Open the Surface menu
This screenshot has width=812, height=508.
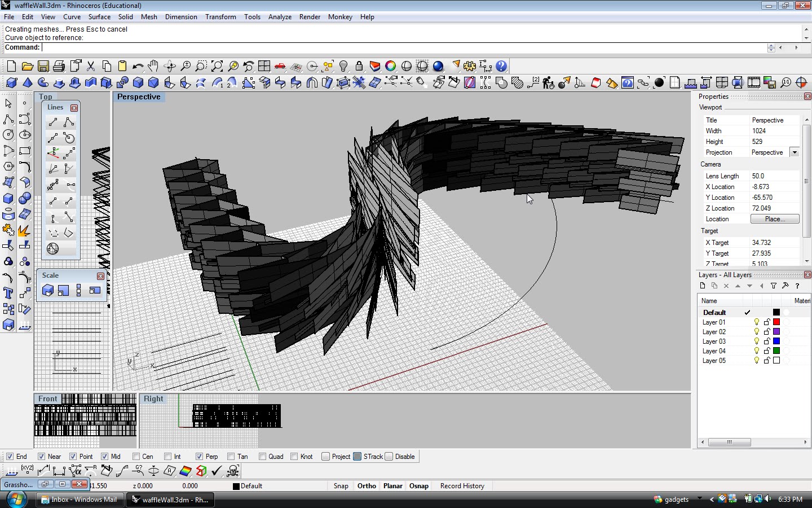99,17
